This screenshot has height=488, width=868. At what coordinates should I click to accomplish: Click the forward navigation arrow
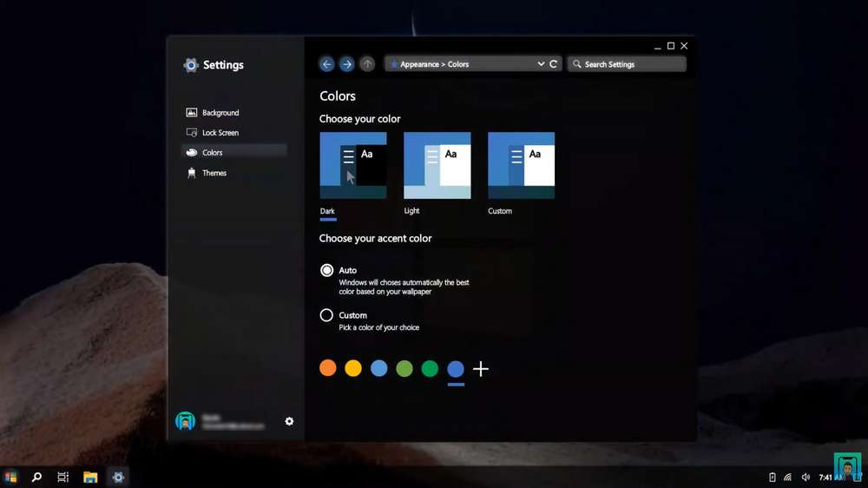[x=346, y=64]
